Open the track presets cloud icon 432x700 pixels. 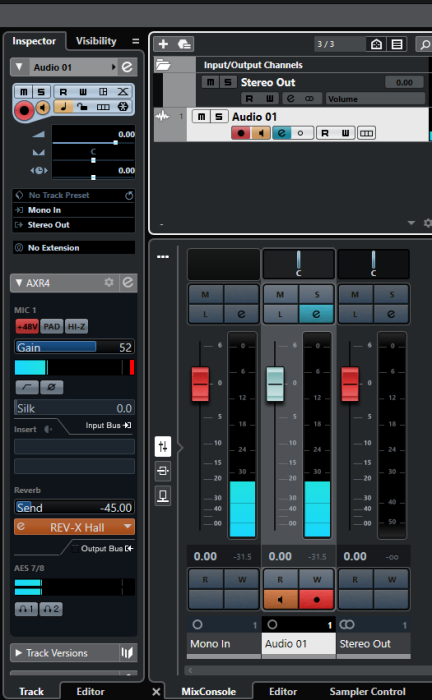184,44
